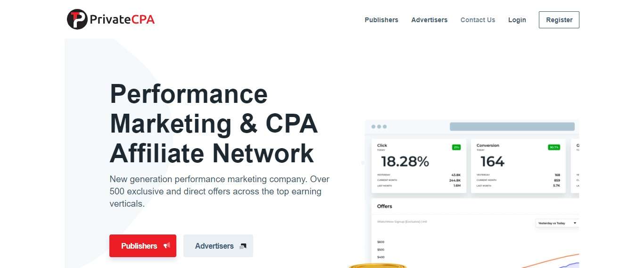Click the three dots in the mock browser header

pyautogui.click(x=379, y=126)
